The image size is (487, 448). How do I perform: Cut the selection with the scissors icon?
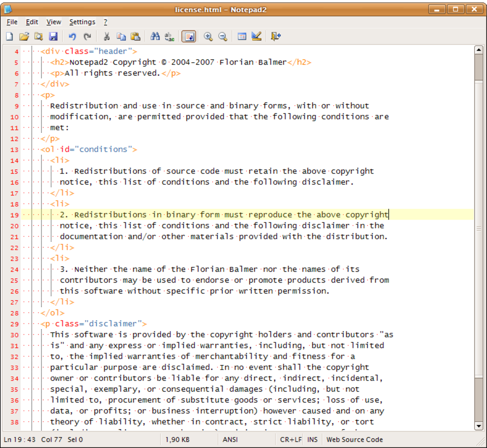click(107, 37)
